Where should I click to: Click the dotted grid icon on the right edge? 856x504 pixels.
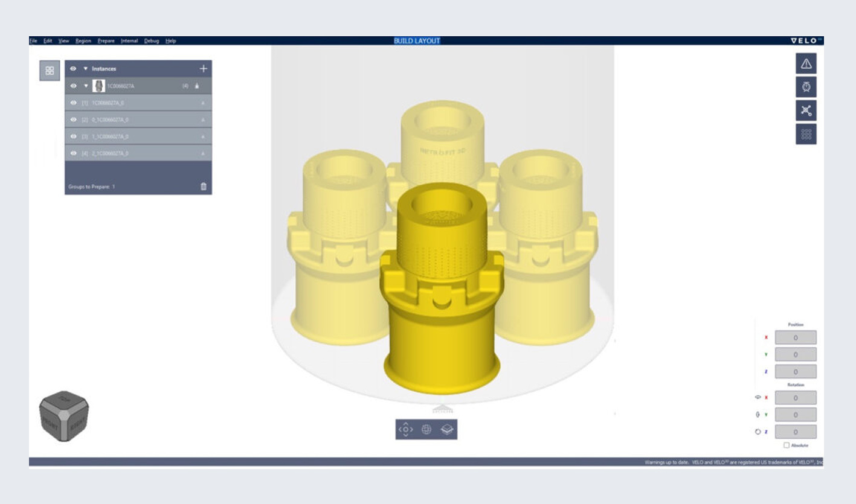pyautogui.click(x=807, y=134)
